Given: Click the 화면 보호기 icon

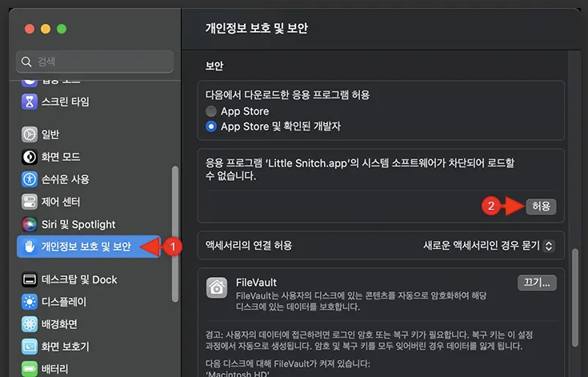Looking at the screenshot, I should (30, 347).
